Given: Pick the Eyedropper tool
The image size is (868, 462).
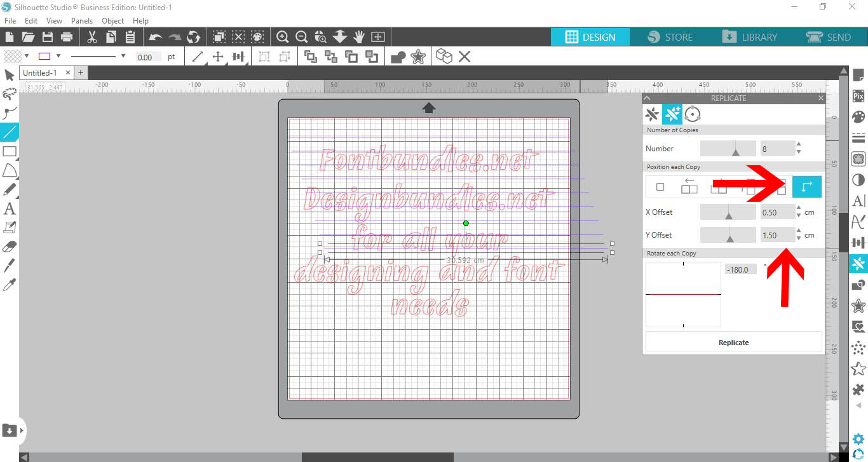Looking at the screenshot, I should pyautogui.click(x=10, y=284).
